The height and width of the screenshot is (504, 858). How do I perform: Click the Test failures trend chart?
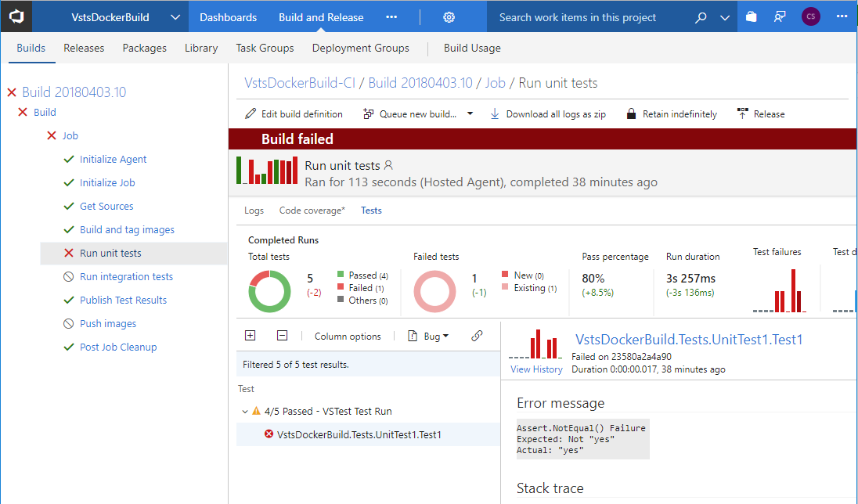tap(780, 290)
